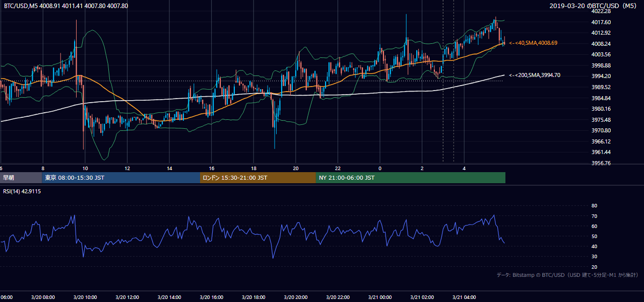Click the 3/20 10:00 time axis label
Screen dimensions: 644x302
point(85,297)
